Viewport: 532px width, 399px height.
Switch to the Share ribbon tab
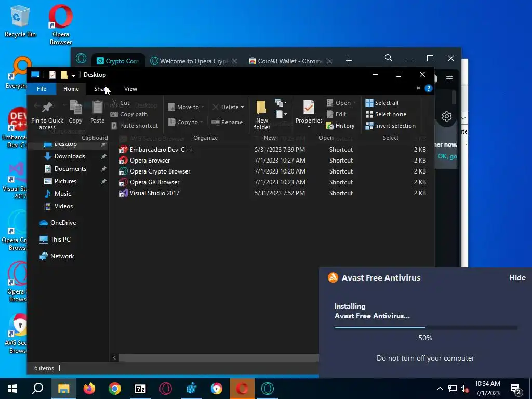point(101,89)
